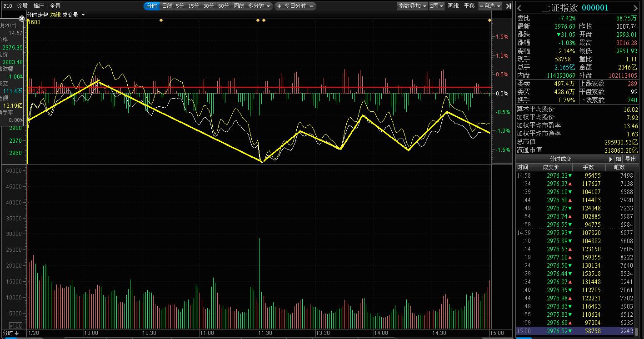This screenshot has height=339, width=644.
Task: Click the x100 volume scale indicator
Action: coord(16,325)
